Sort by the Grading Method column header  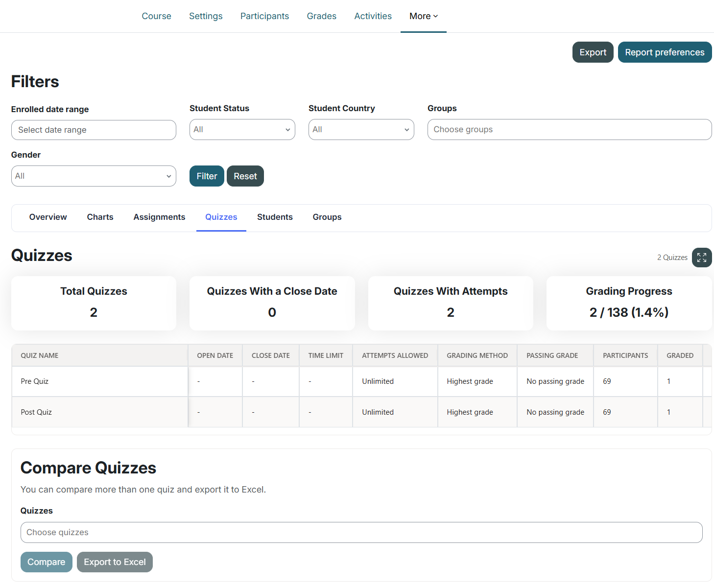tap(477, 355)
